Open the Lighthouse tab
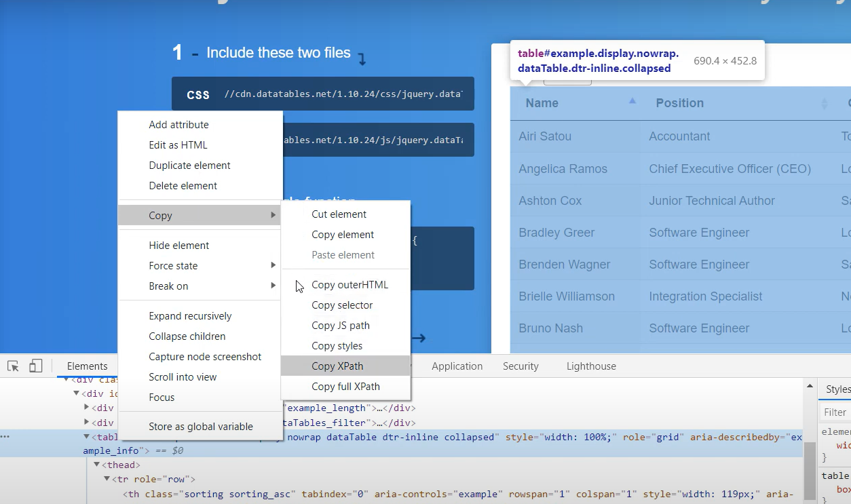Screen dimensions: 851x504 591,366
